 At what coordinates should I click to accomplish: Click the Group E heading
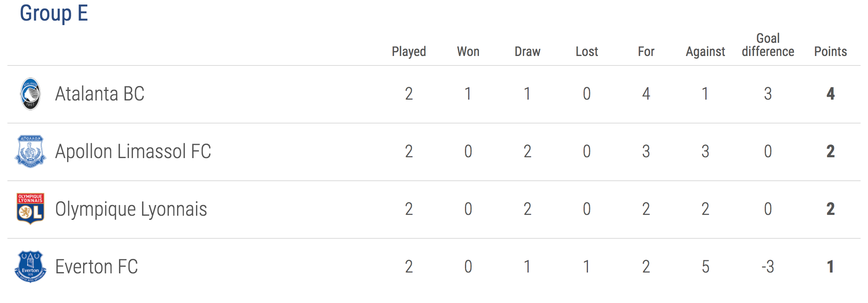(x=54, y=14)
